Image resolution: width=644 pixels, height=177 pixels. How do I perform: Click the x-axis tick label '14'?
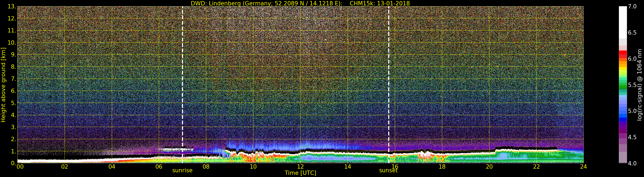coord(348,167)
